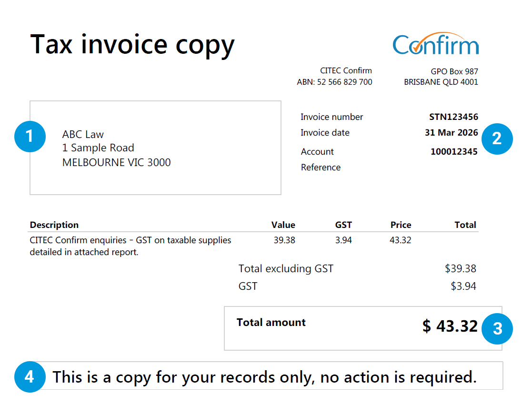The image size is (532, 404).
Task: Select the date '31 Mar 2026'
Action: (451, 132)
